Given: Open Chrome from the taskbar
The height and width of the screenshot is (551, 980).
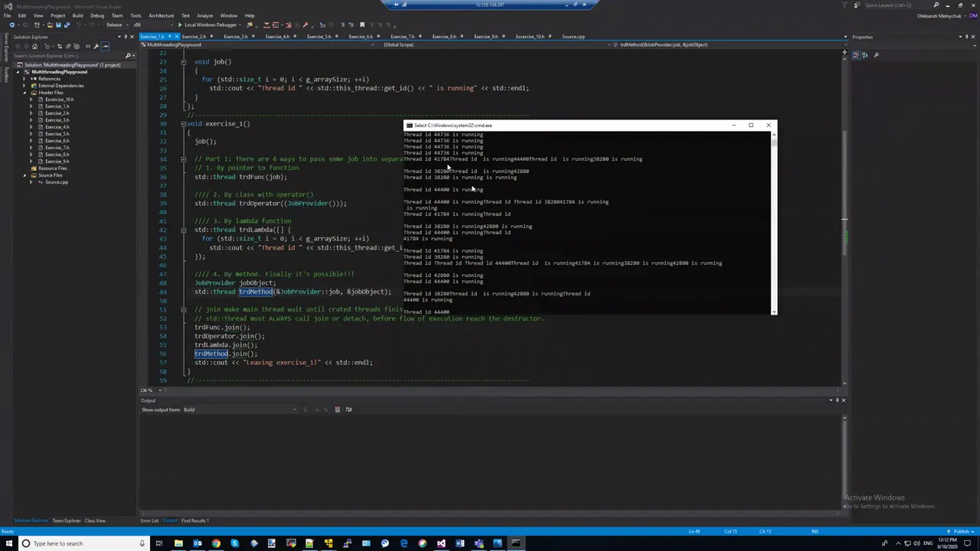Looking at the screenshot, I should (216, 543).
